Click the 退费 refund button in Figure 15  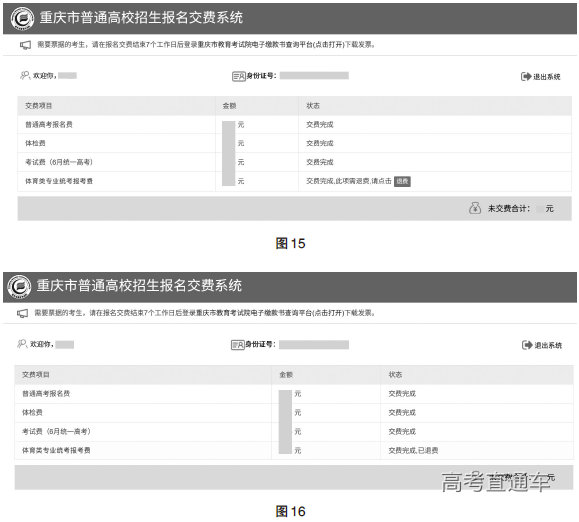click(x=402, y=181)
